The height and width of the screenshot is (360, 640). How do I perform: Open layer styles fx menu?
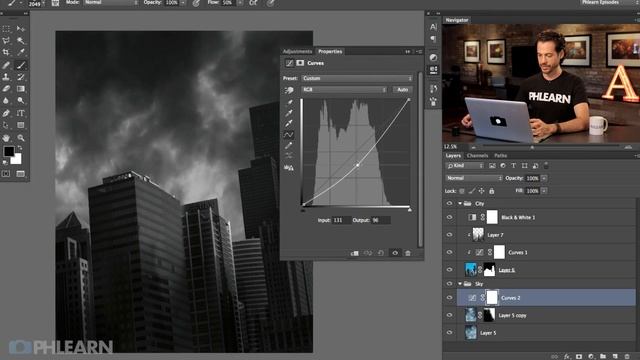(567, 357)
